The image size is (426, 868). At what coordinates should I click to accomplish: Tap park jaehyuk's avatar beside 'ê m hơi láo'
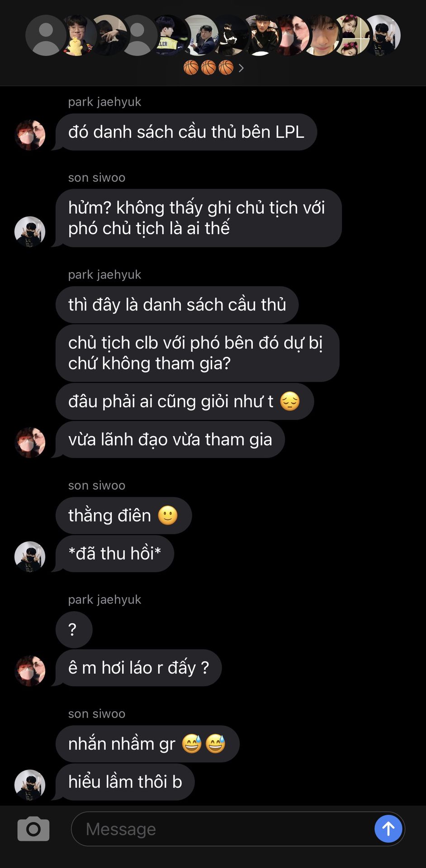[30, 671]
